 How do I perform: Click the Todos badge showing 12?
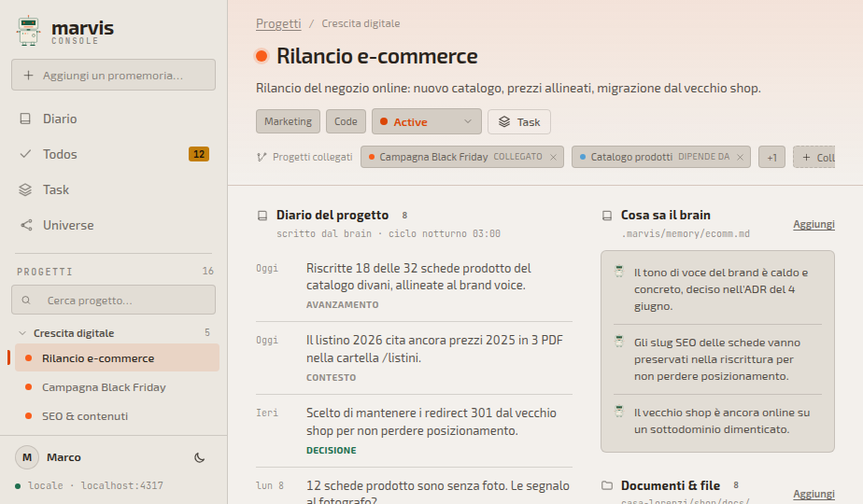pos(199,154)
